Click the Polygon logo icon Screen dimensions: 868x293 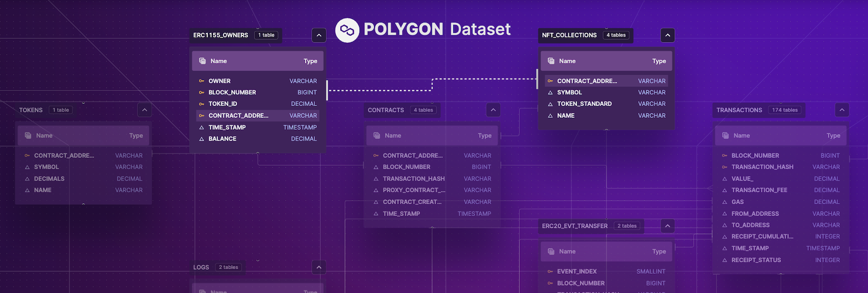pos(347,30)
